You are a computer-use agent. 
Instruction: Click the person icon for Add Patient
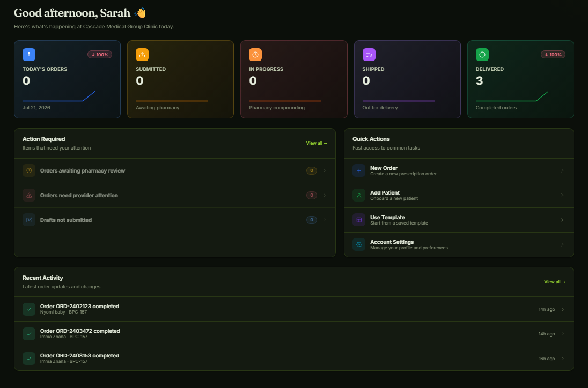pyautogui.click(x=359, y=195)
